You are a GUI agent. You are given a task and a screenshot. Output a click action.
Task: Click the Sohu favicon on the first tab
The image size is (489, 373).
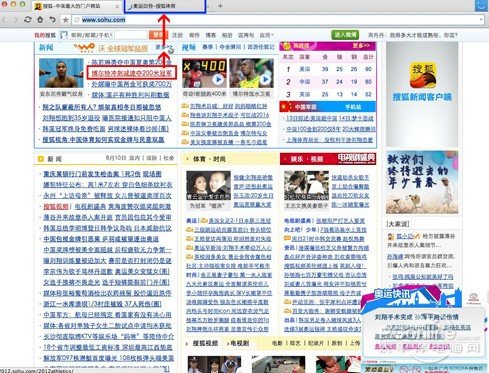click(x=38, y=6)
